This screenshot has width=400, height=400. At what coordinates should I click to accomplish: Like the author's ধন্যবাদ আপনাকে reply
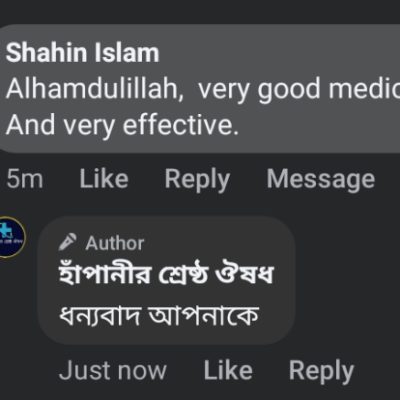point(228,370)
